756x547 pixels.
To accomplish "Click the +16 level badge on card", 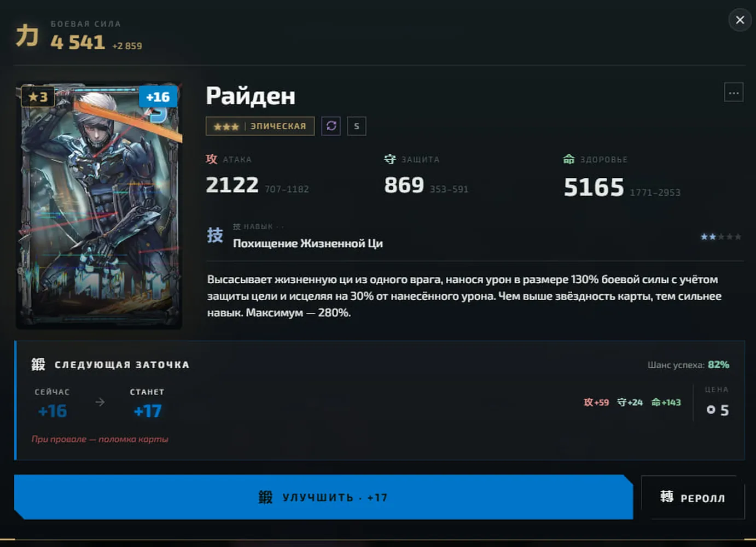I will click(x=158, y=97).
